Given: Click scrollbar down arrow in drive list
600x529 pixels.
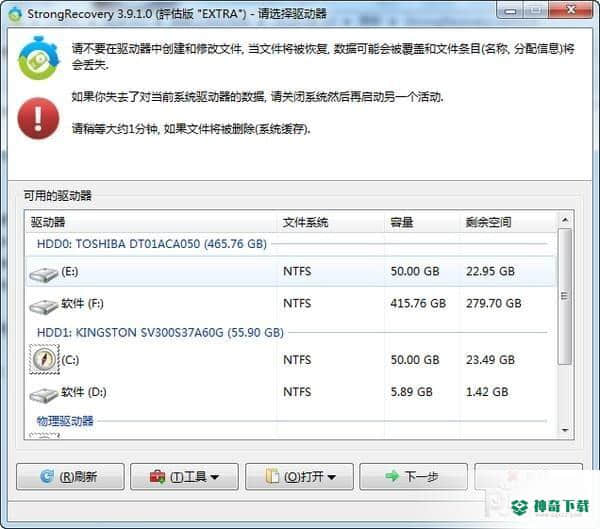Looking at the screenshot, I should (x=565, y=430).
